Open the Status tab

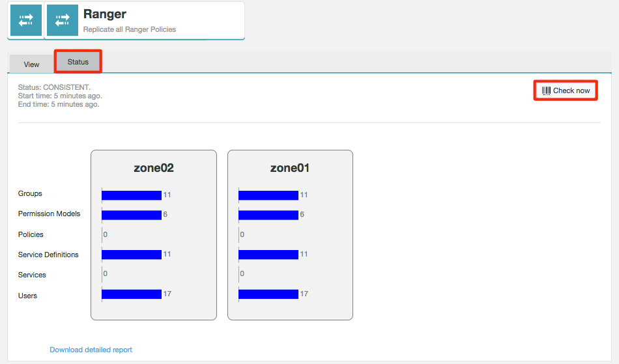(x=78, y=61)
